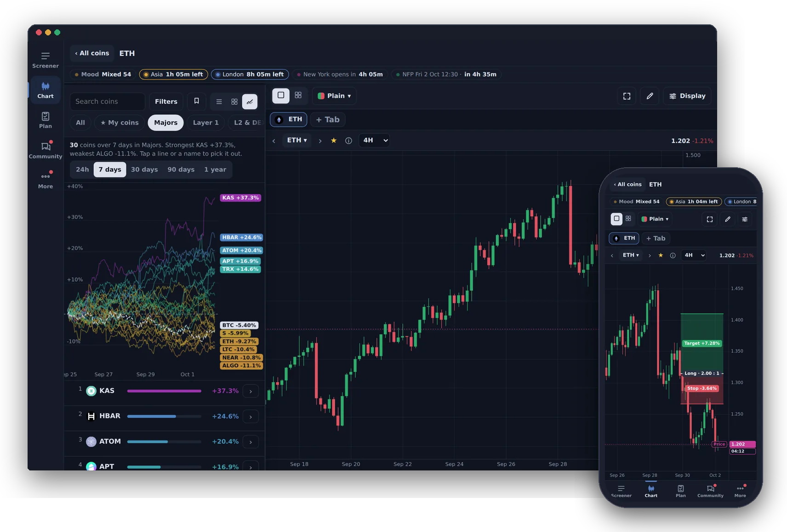Open the phone display settings sliders icon
This screenshot has width=787, height=532.
coord(745,219)
